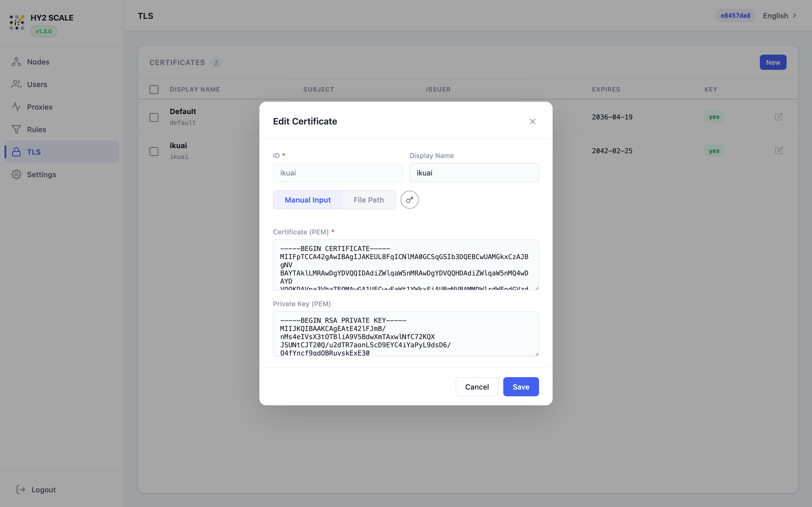Click the edit icon for Default certificate
This screenshot has width=812, height=507.
(x=779, y=117)
